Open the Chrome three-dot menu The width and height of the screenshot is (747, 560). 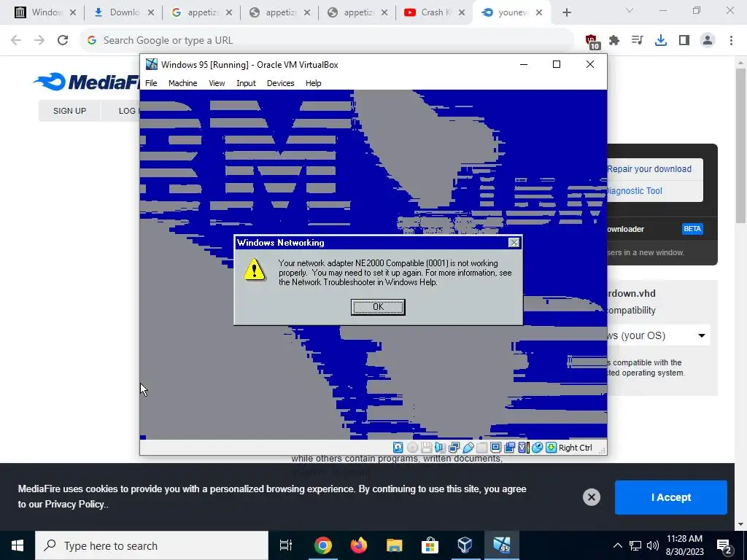(731, 40)
